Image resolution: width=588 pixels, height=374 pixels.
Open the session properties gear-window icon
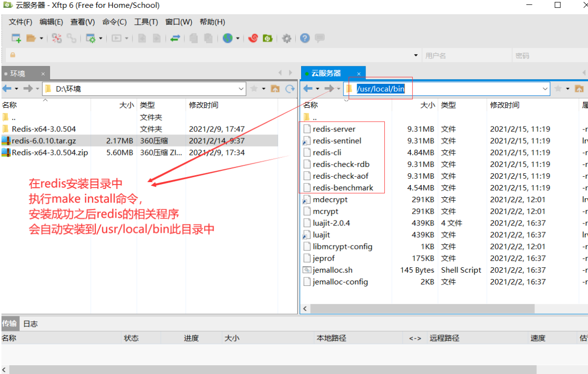pos(91,38)
